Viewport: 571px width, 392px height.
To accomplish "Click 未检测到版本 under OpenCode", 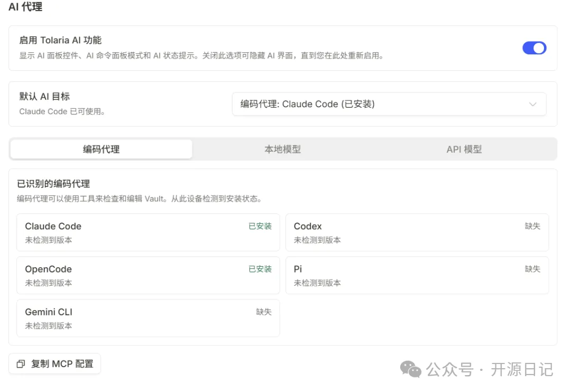I will (49, 283).
